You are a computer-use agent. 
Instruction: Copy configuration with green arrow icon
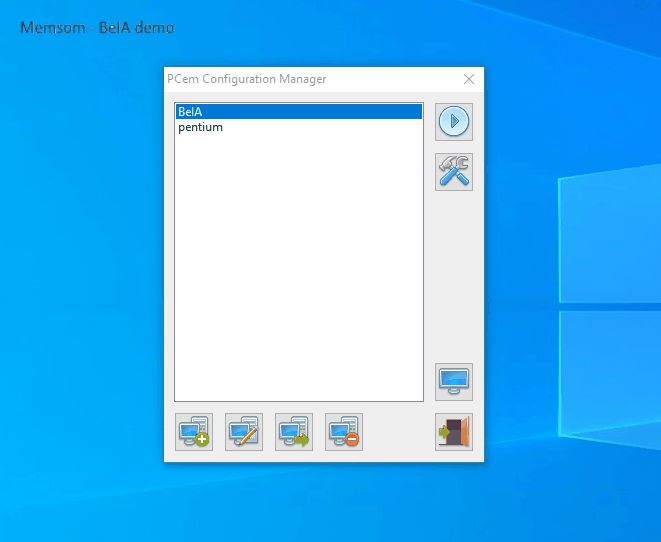click(294, 432)
